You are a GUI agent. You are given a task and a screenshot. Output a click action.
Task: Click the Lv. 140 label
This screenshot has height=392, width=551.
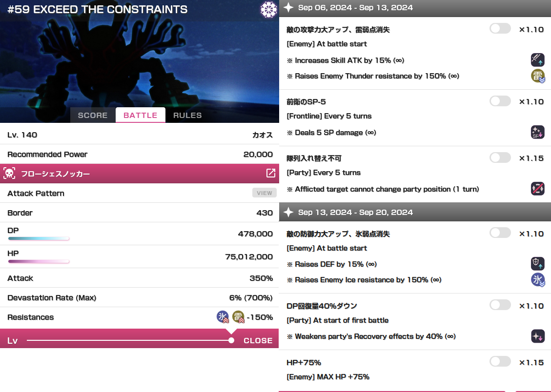(x=22, y=135)
